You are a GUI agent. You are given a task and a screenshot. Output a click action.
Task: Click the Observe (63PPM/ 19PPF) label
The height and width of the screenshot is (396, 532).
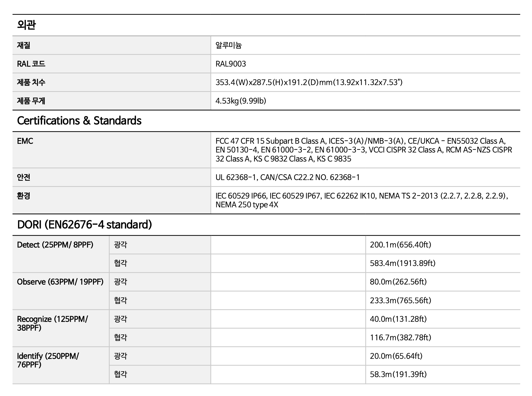click(60, 282)
